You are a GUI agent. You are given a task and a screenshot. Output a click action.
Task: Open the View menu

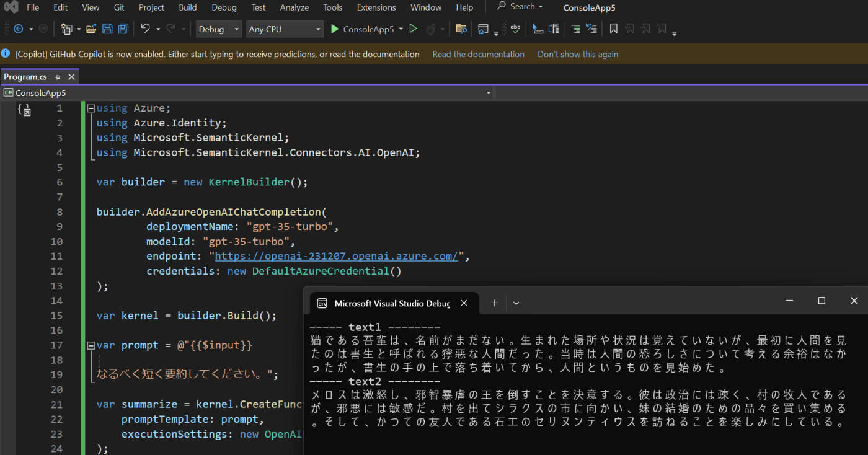(91, 7)
